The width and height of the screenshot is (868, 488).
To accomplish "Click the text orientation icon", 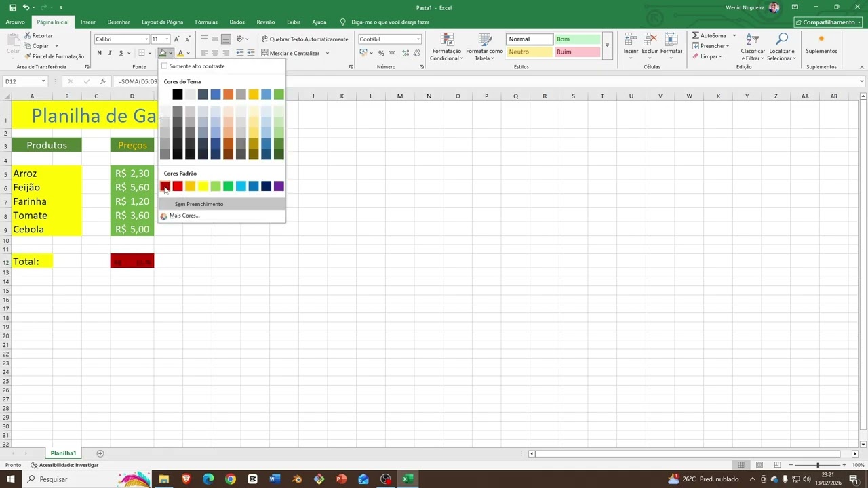I will [240, 39].
